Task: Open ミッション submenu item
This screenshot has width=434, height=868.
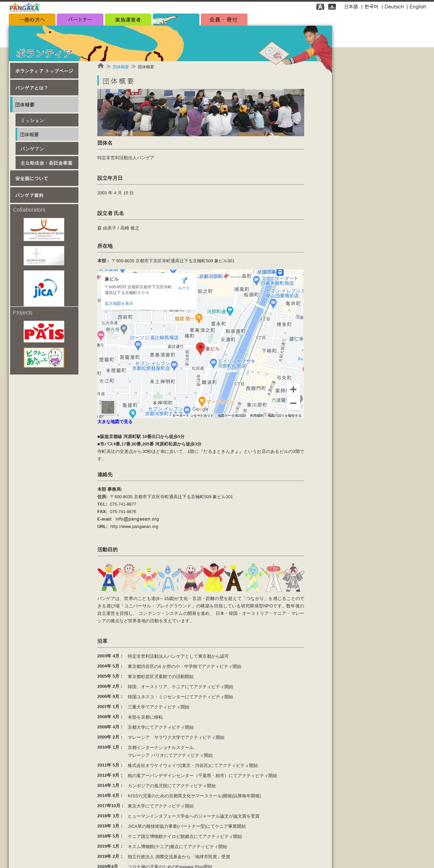Action: pyautogui.click(x=47, y=120)
